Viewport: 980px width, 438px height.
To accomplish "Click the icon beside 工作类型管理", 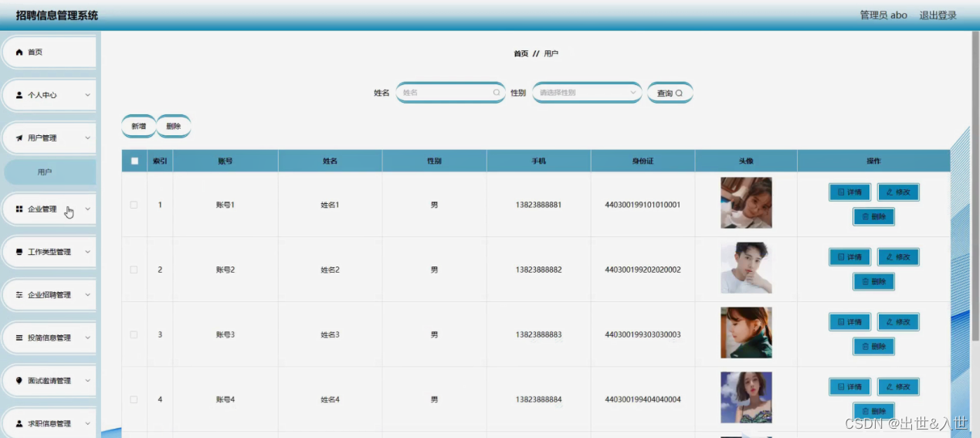I will 20,252.
